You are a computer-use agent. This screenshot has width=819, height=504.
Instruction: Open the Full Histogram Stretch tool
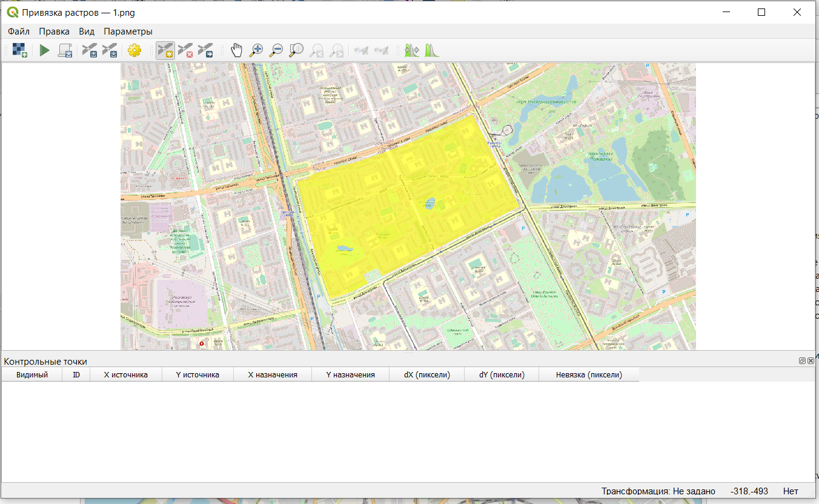pos(432,50)
